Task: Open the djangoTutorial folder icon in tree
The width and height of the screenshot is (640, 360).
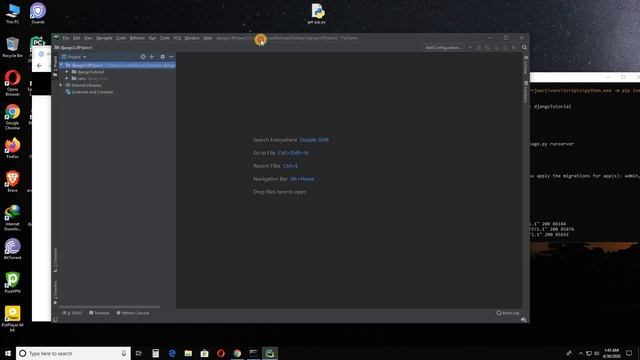Action: [x=74, y=72]
